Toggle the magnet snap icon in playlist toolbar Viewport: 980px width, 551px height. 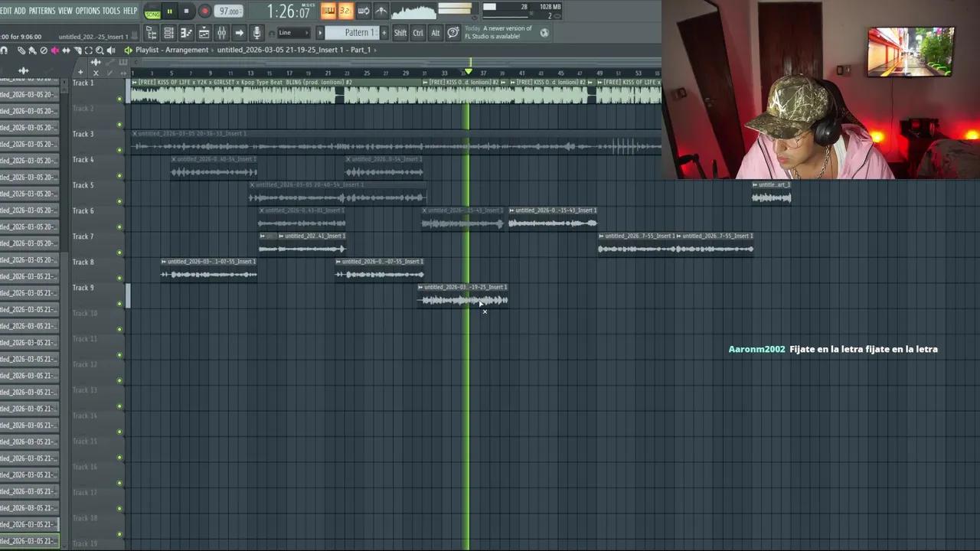click(4, 51)
